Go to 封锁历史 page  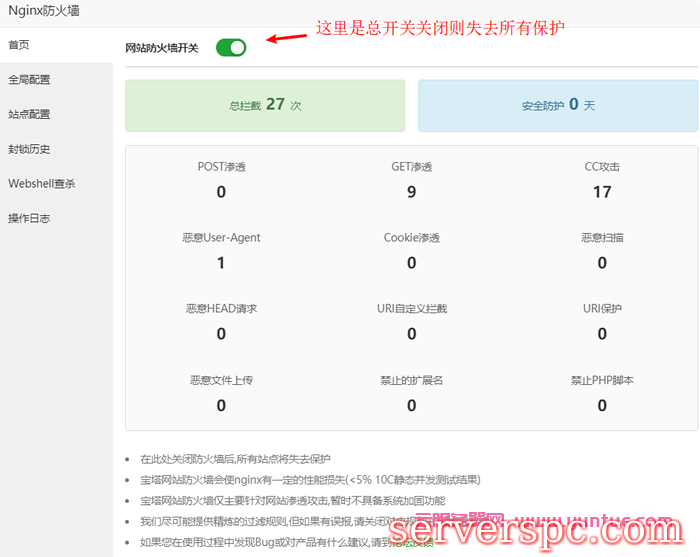pos(30,149)
